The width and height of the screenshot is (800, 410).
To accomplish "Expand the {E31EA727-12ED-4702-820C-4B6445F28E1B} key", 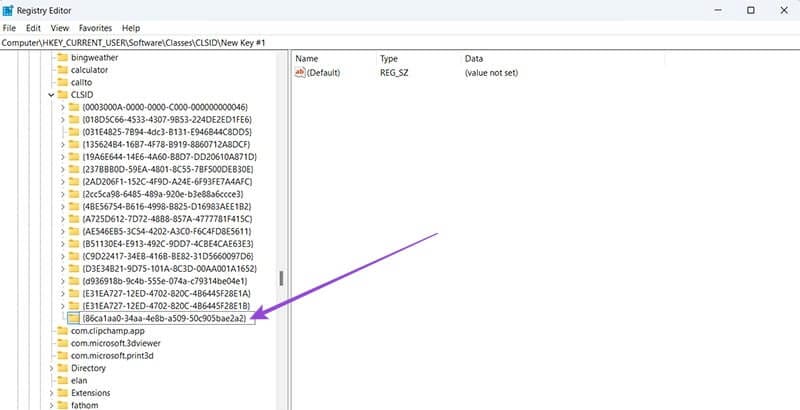I will [62, 306].
